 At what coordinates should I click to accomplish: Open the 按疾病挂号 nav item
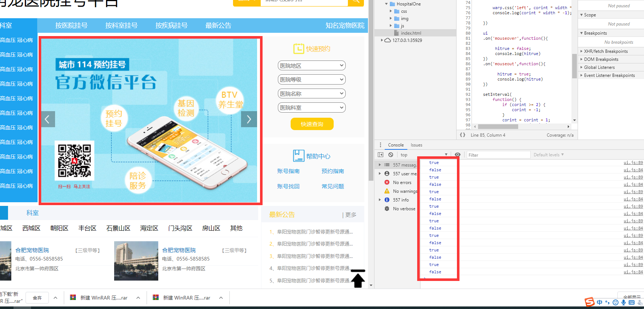tap(171, 26)
